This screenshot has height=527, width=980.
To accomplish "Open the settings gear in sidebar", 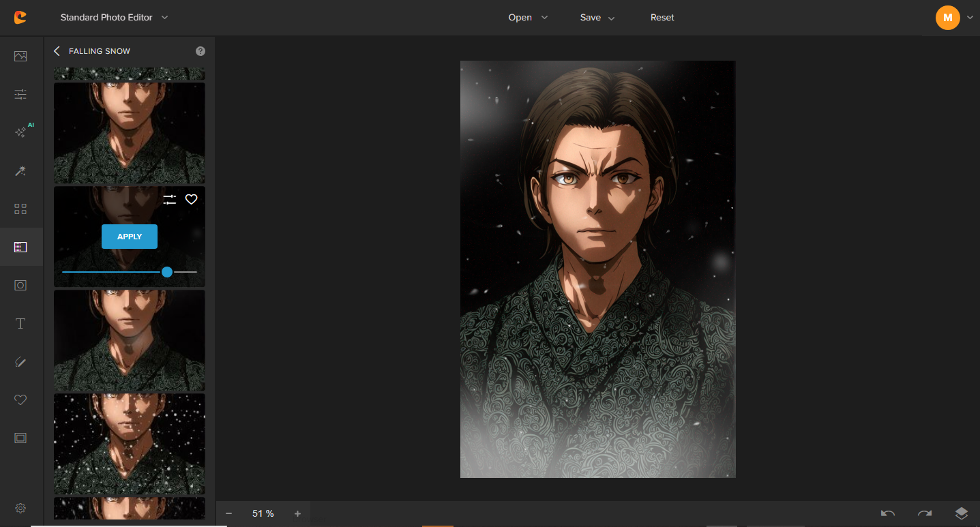I will (x=20, y=508).
